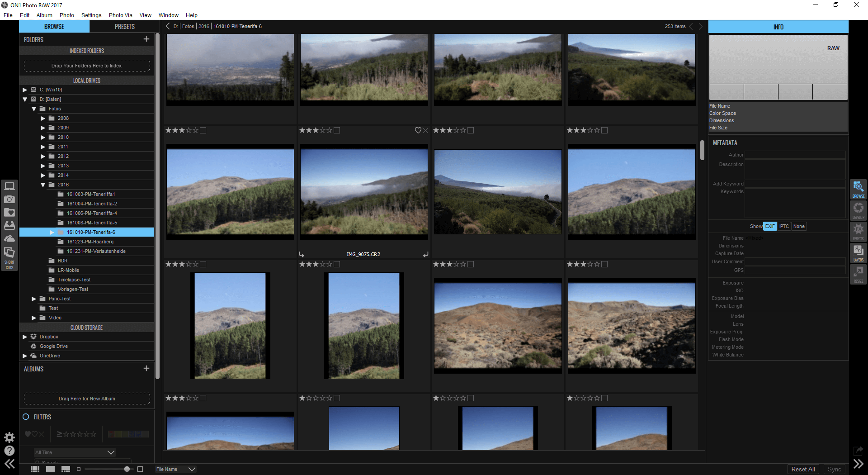Switch to the Resize module
This screenshot has height=475, width=868.
click(x=858, y=274)
